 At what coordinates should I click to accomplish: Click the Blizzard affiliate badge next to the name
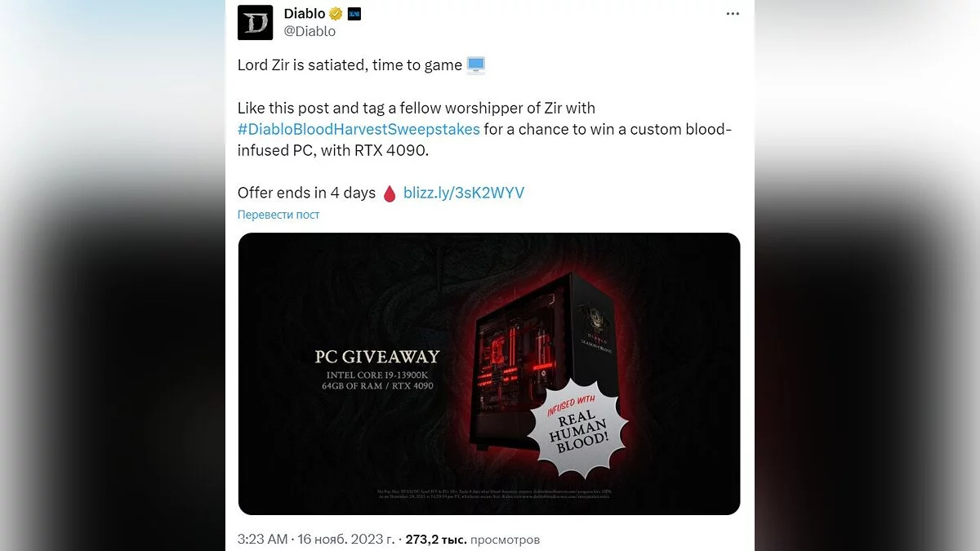coord(354,14)
